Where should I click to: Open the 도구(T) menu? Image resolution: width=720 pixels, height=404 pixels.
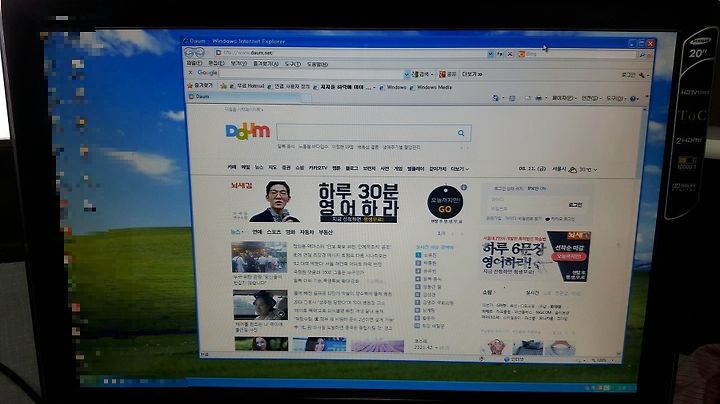pos(292,64)
